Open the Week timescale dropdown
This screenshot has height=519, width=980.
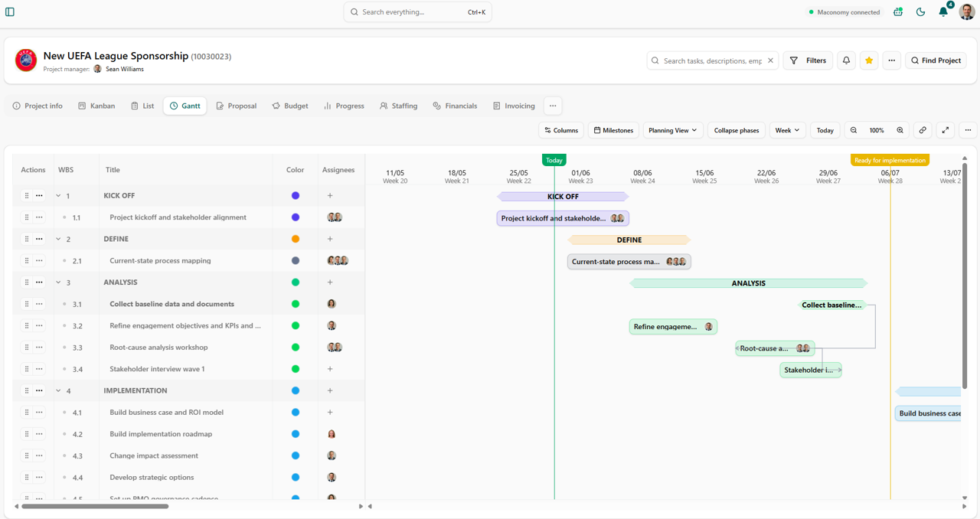(787, 130)
